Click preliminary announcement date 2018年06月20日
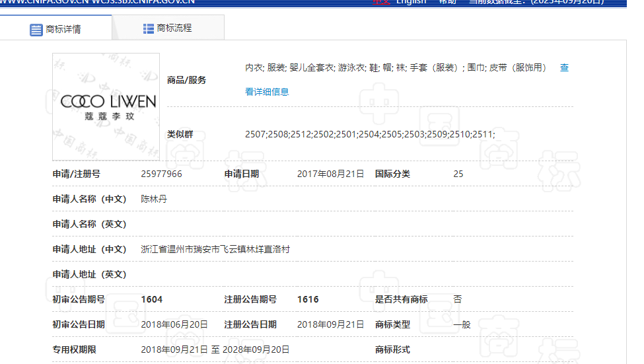 click(x=174, y=324)
